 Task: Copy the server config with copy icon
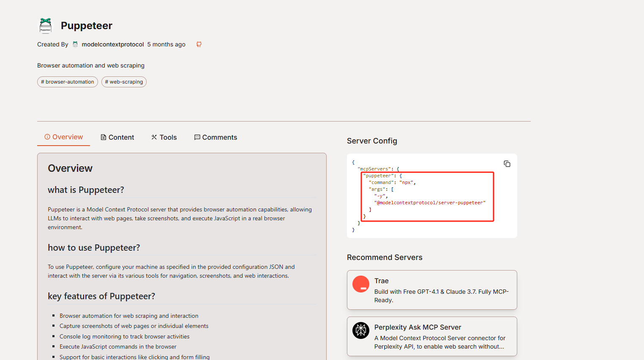click(x=507, y=164)
